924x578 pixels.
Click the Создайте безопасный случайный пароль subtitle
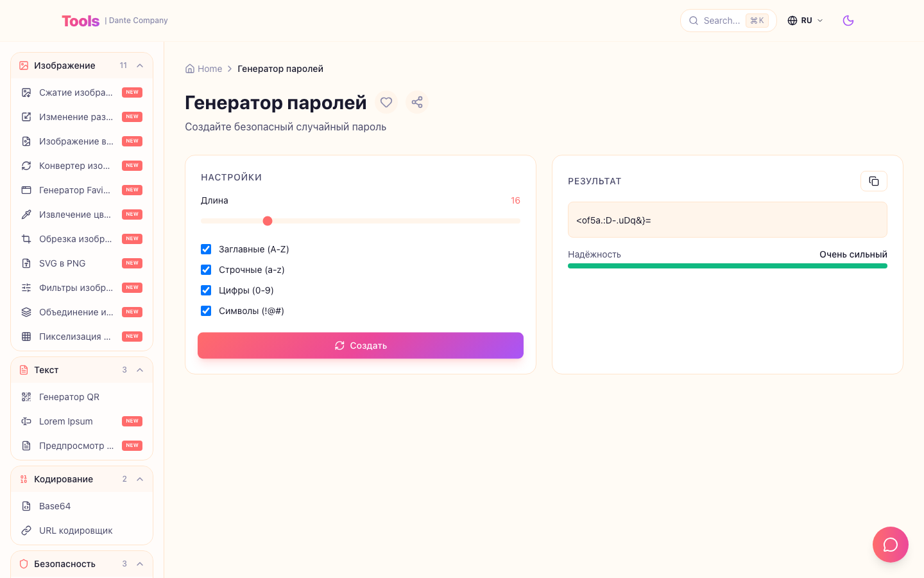(x=286, y=127)
